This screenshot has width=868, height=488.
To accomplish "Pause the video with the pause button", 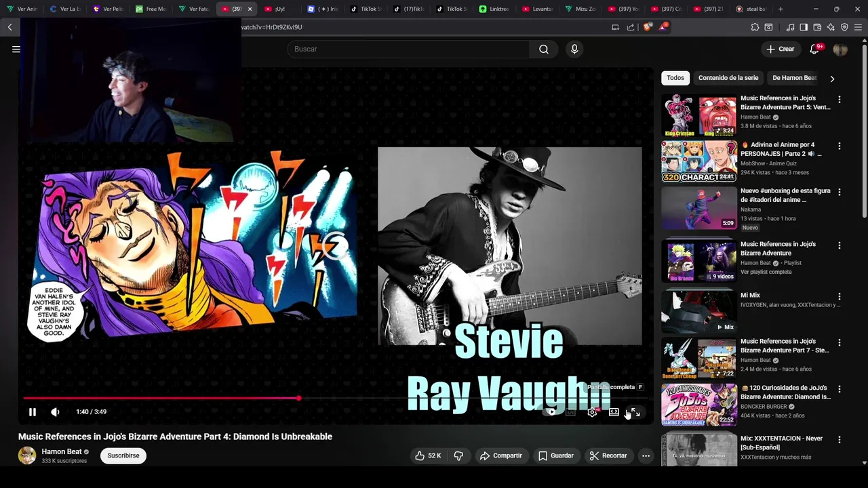I will click(x=32, y=412).
